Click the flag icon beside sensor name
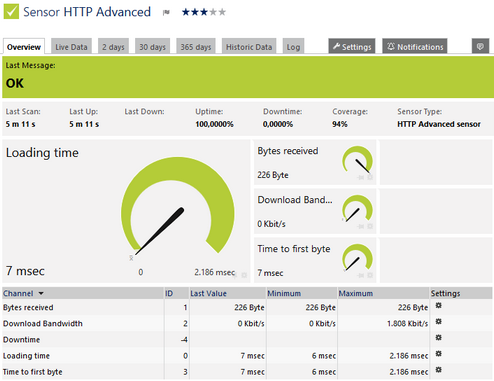The image size is (494, 381). [166, 13]
